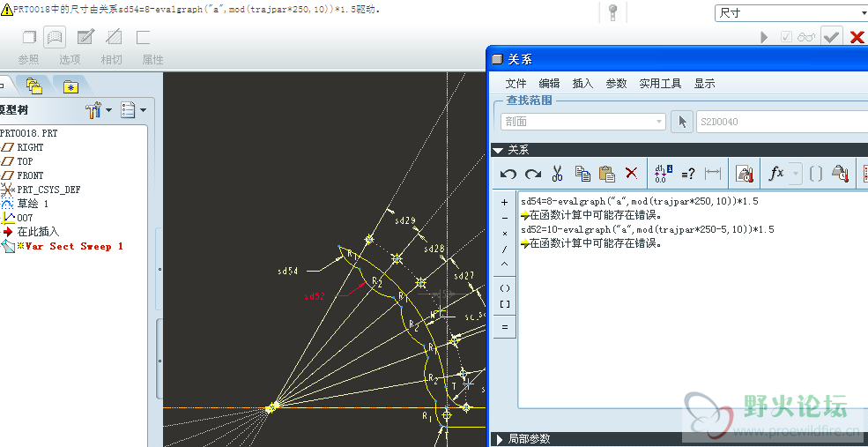Image resolution: width=868 pixels, height=447 pixels.
Task: Click the selection arrow button by scope field
Action: tap(682, 122)
